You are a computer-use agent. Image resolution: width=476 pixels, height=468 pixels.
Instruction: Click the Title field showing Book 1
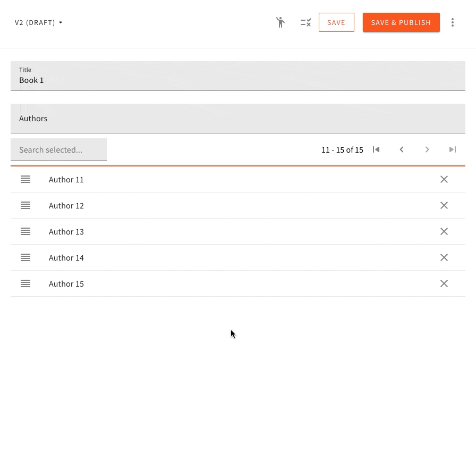[238, 80]
